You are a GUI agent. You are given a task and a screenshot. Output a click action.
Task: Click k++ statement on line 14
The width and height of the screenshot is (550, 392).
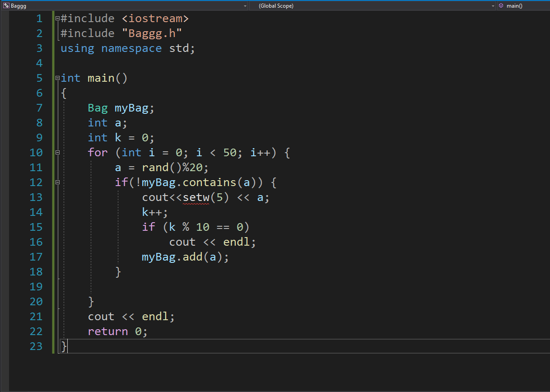(x=155, y=212)
